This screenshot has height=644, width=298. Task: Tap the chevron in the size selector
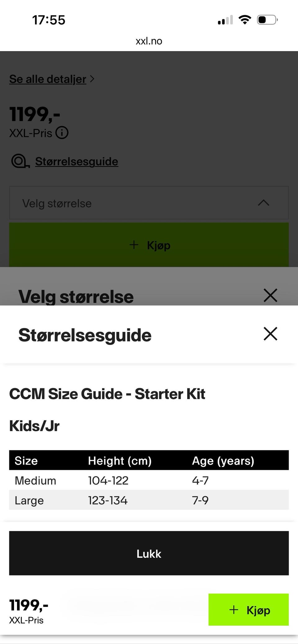tap(264, 203)
